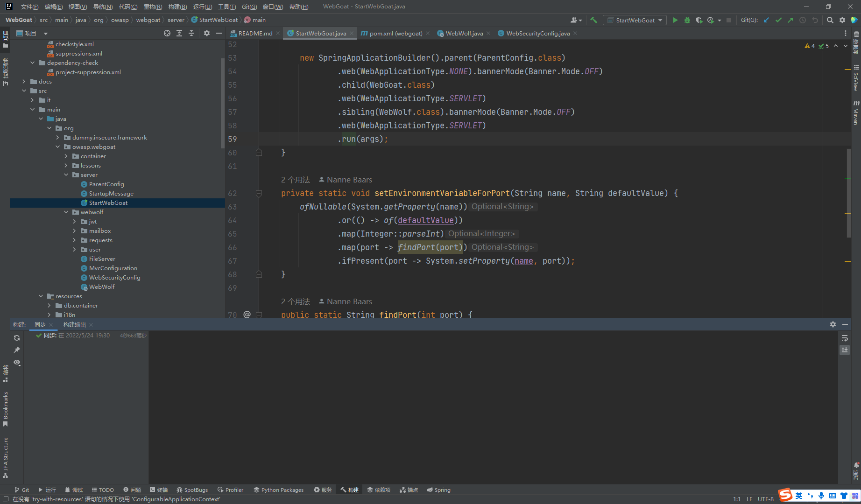Switch to README.md tab

click(x=255, y=33)
